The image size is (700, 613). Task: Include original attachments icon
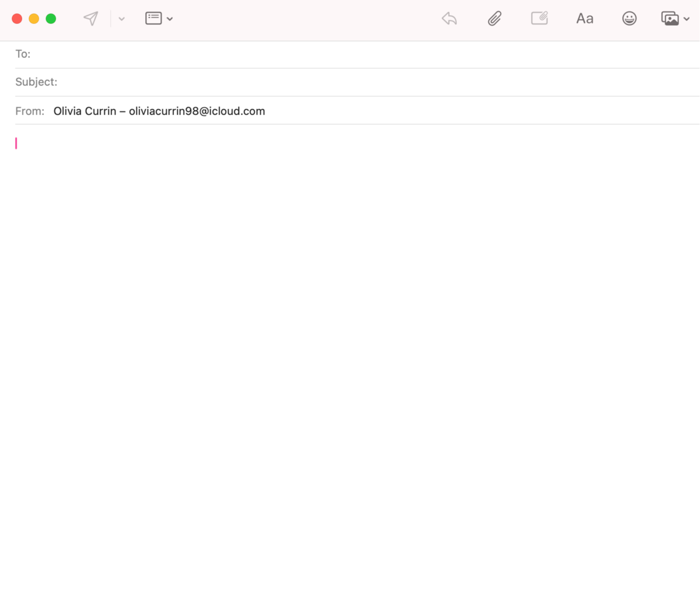pyautogui.click(x=540, y=18)
